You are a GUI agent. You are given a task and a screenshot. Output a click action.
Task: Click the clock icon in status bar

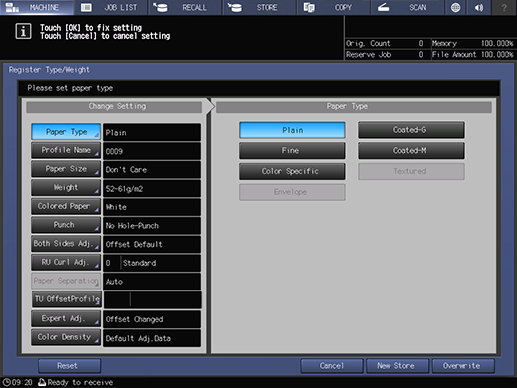pyautogui.click(x=6, y=382)
